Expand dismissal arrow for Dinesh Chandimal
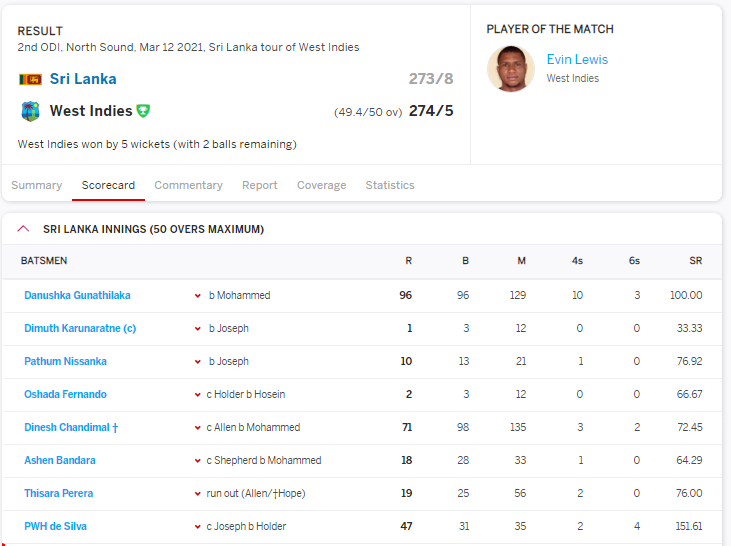This screenshot has height=546, width=731. (x=198, y=428)
